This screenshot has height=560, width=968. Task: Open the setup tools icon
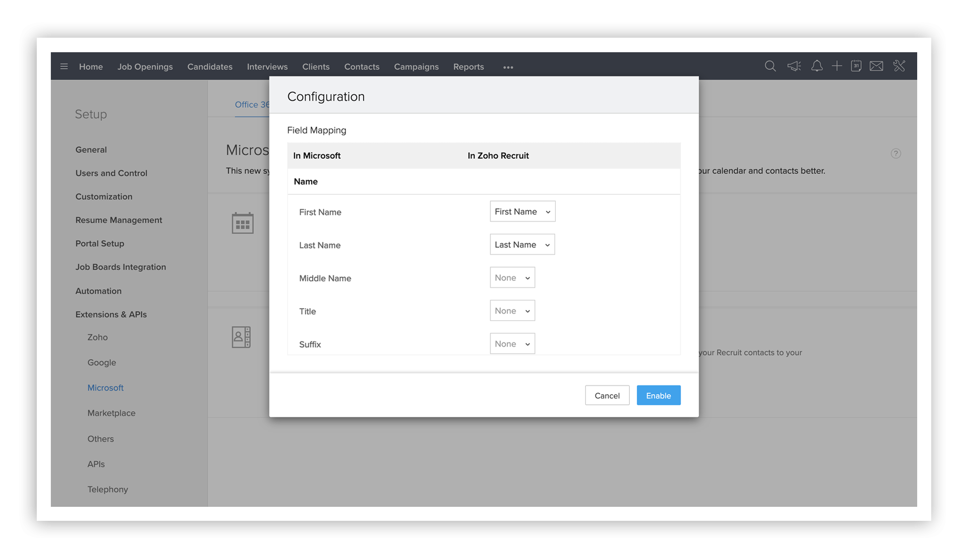(899, 66)
